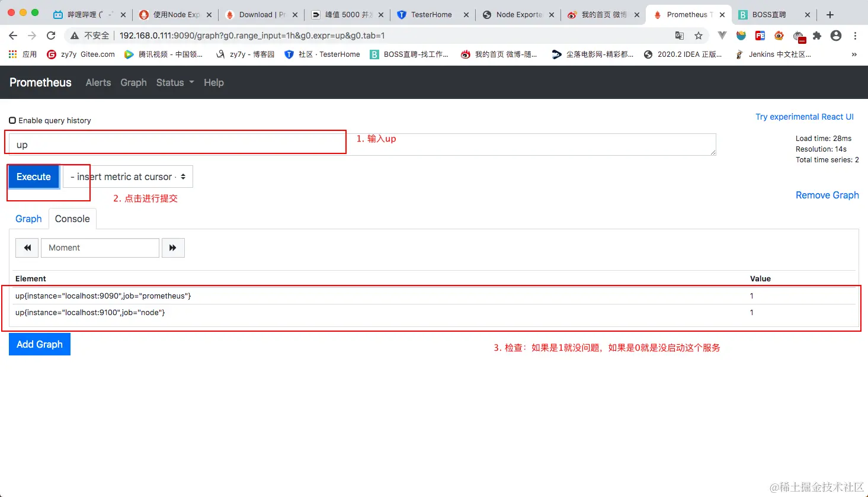Open the 社区 · TesterHome bookmark
Viewport: 868px width, 497px height.
[322, 54]
